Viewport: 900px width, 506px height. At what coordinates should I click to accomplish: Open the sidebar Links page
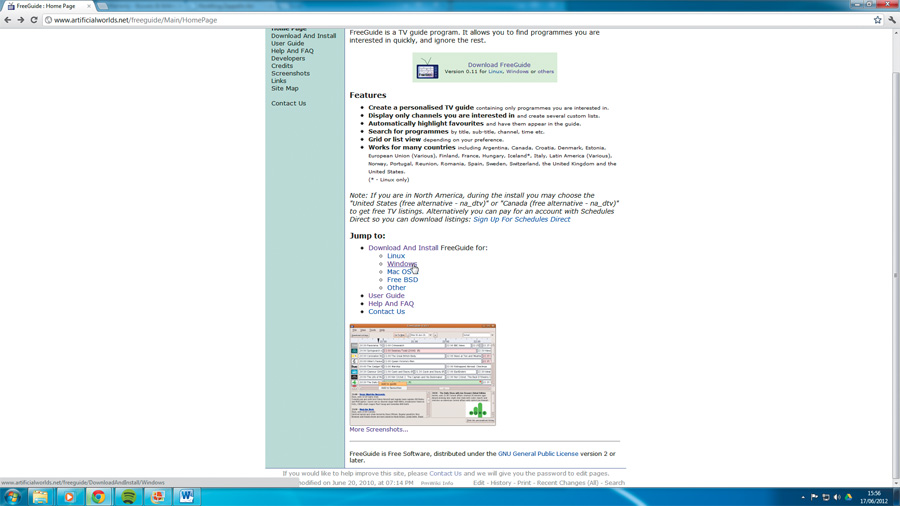point(278,80)
